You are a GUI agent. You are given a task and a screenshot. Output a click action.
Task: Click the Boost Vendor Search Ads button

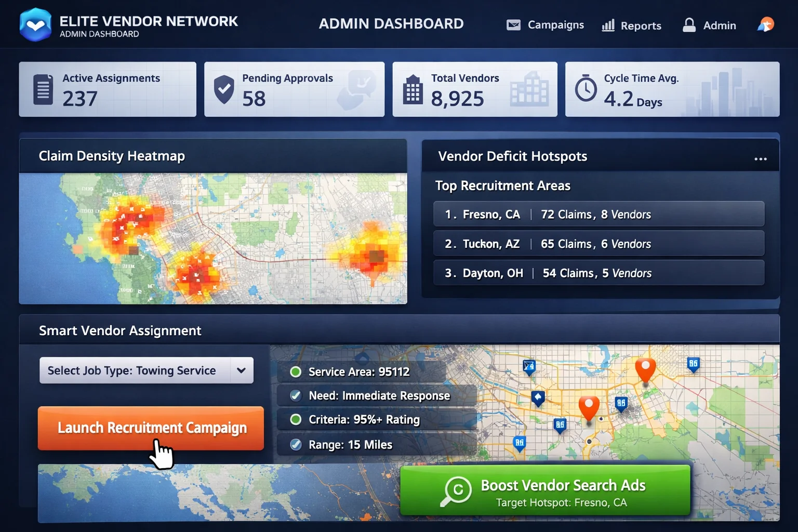pos(545,490)
